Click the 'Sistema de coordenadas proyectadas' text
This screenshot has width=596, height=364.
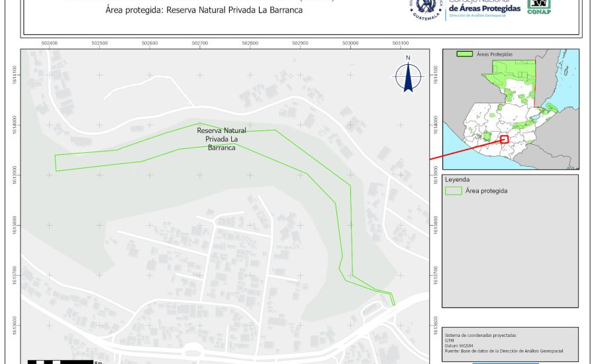point(480,336)
